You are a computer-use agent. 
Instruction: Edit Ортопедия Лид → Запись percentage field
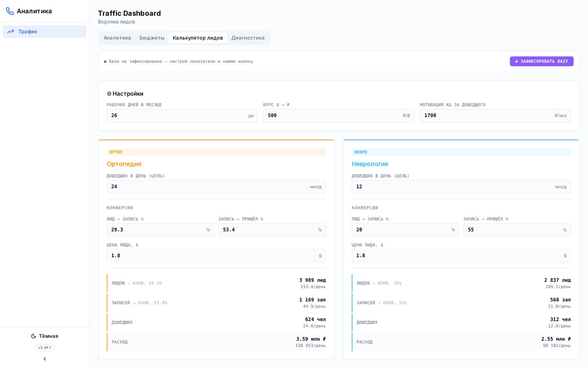160,230
